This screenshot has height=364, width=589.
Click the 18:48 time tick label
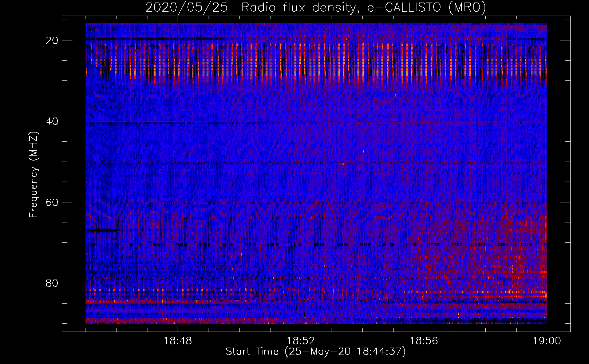pos(178,341)
